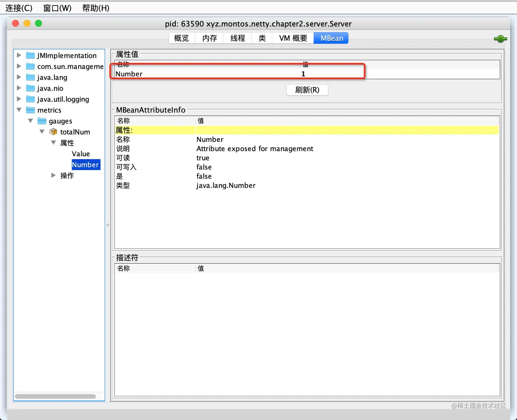Image resolution: width=517 pixels, height=420 pixels.
Task: Select the gauges label in tree
Action: [61, 121]
